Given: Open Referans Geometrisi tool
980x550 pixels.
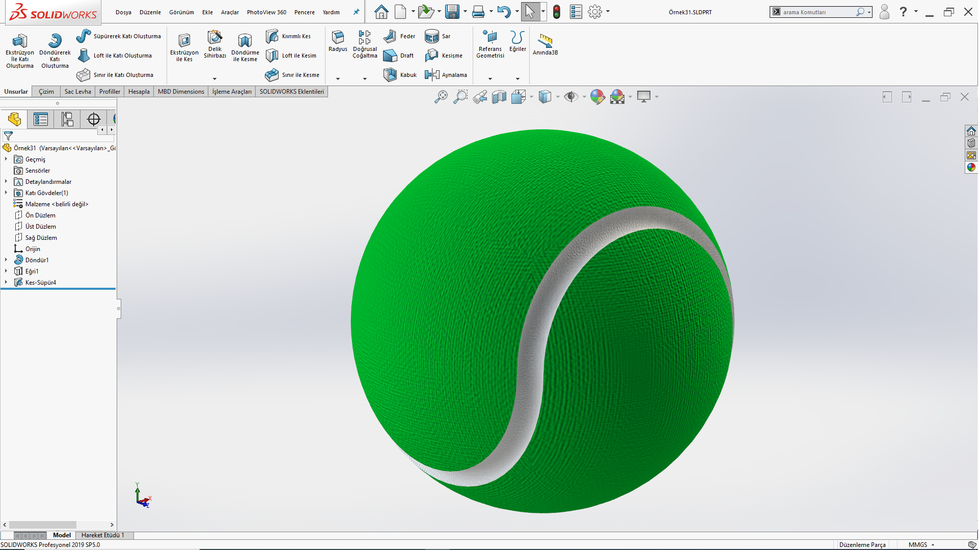Looking at the screenshot, I should tap(490, 44).
